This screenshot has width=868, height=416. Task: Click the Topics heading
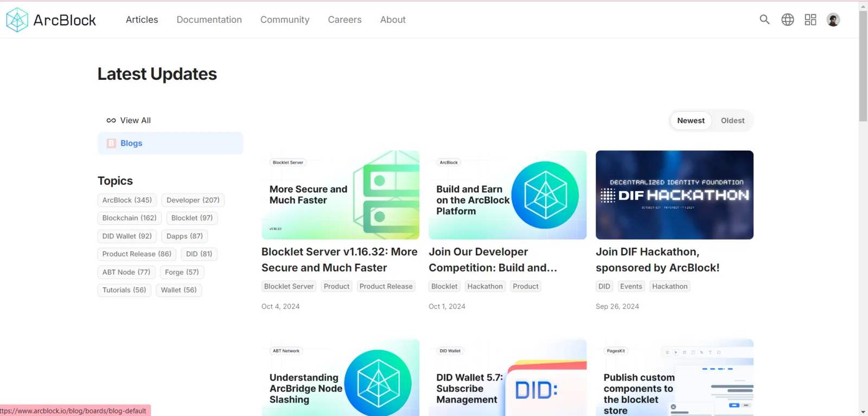pyautogui.click(x=115, y=181)
